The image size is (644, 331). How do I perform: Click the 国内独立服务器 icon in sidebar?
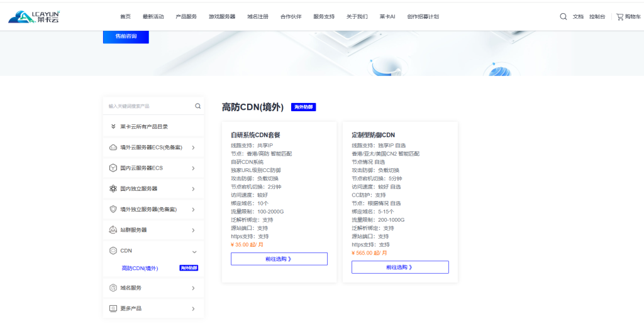tap(113, 188)
